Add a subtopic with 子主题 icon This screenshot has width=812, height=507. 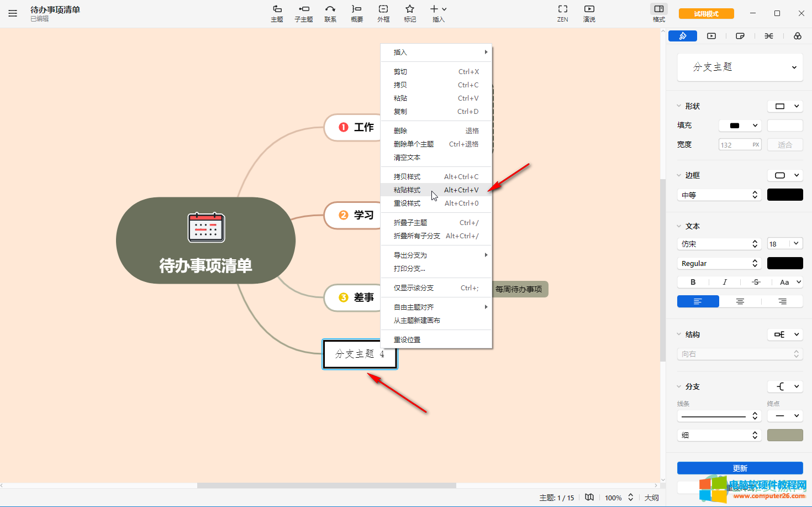[x=304, y=13]
